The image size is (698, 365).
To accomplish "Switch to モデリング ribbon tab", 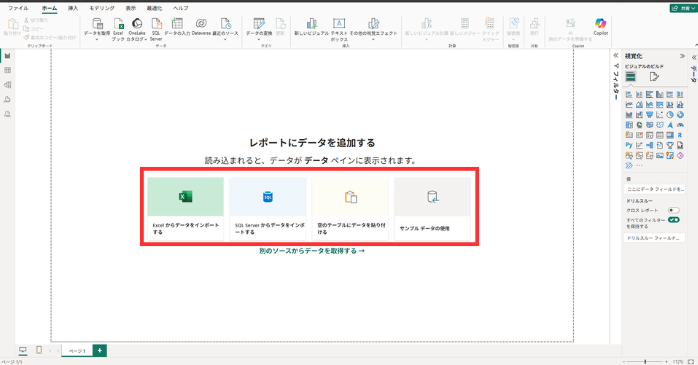I will [x=102, y=8].
